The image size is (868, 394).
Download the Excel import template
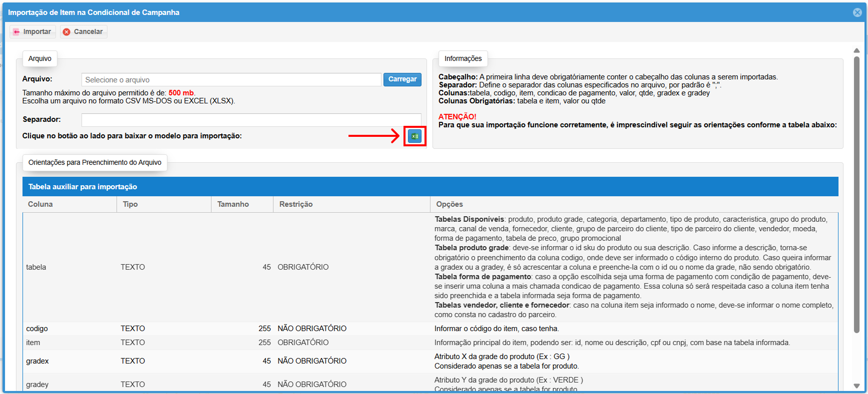click(x=414, y=136)
